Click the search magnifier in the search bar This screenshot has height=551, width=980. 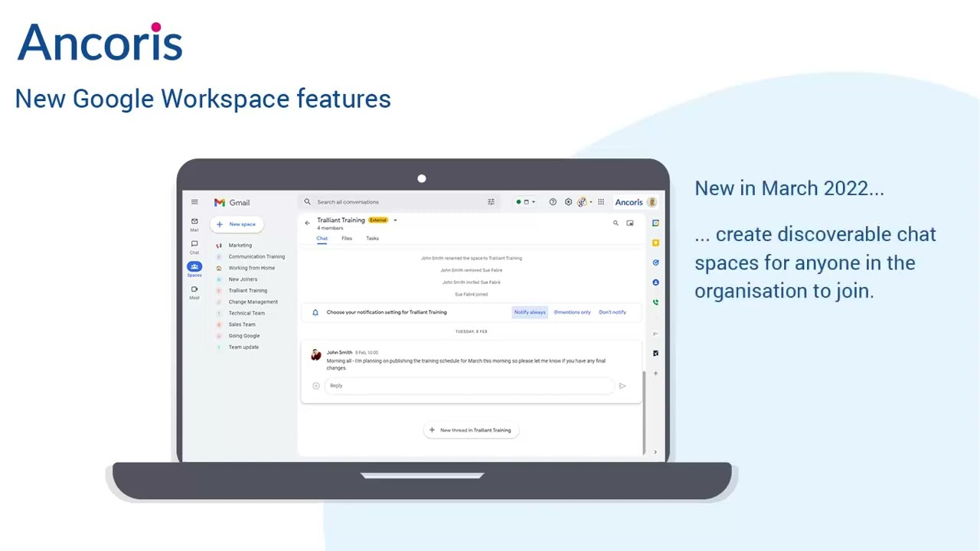tap(308, 202)
